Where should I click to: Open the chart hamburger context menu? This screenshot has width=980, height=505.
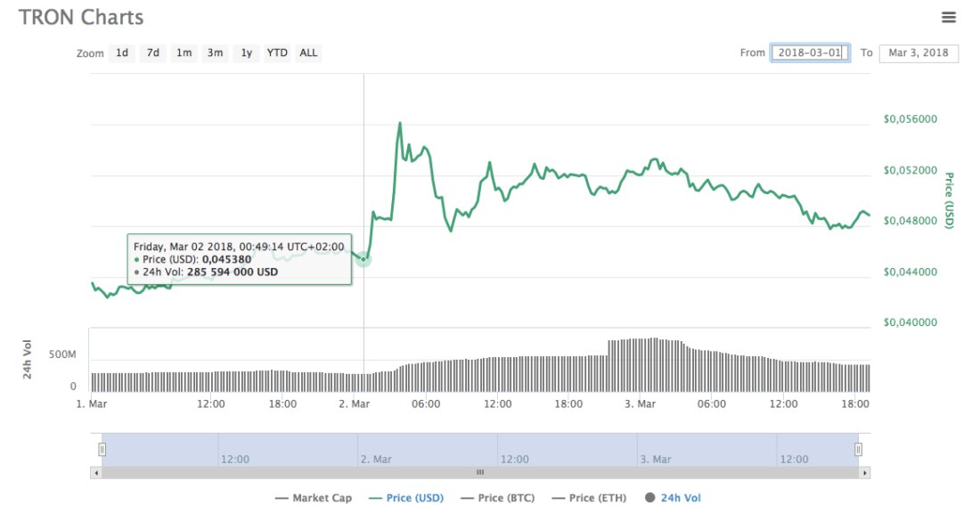click(x=948, y=18)
